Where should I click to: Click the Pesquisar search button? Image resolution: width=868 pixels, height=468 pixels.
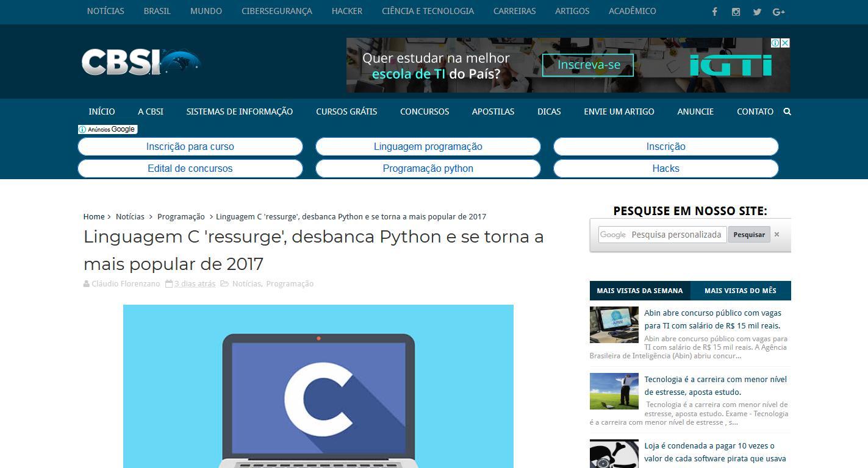(x=749, y=234)
